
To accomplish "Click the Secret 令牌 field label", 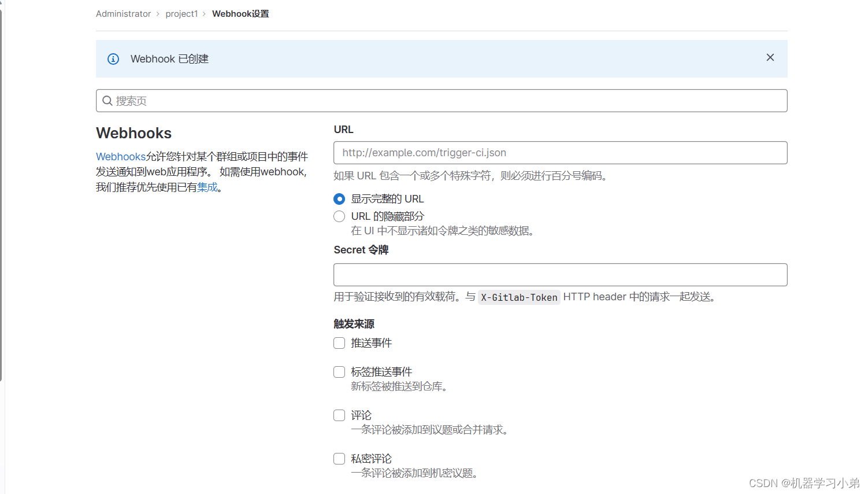I will (361, 250).
